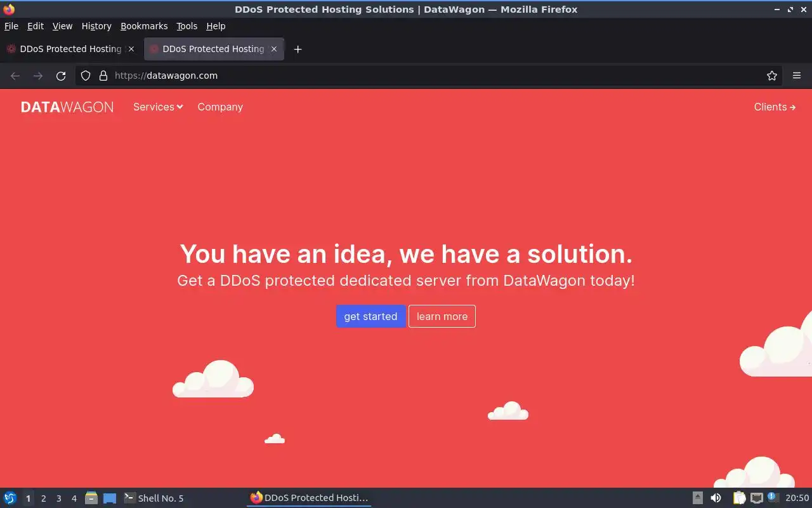
Task: Click the headline "You have an idea, we have a solution."
Action: click(x=406, y=253)
